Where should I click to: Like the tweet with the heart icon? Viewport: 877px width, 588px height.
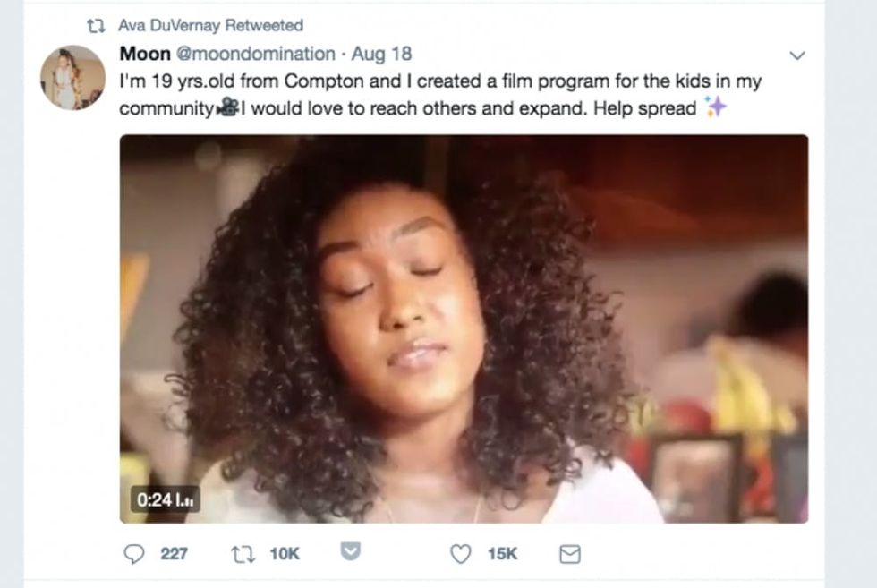pyautogui.click(x=460, y=554)
